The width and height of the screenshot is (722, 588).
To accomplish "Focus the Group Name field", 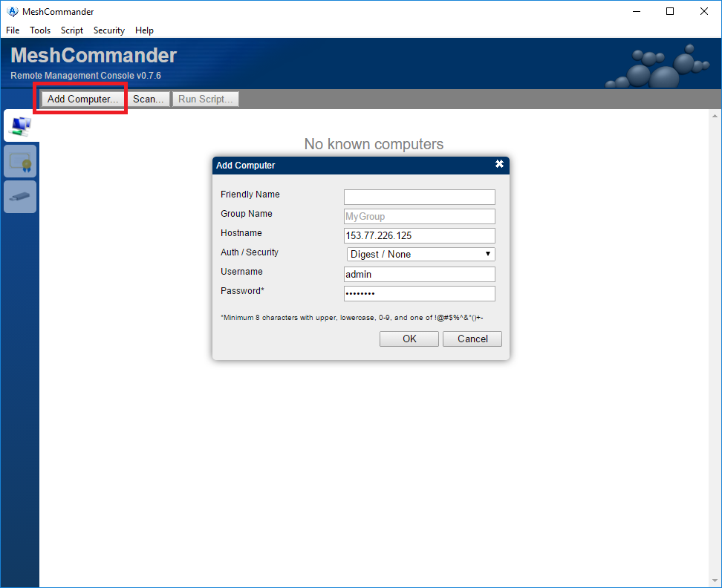I will tap(420, 216).
